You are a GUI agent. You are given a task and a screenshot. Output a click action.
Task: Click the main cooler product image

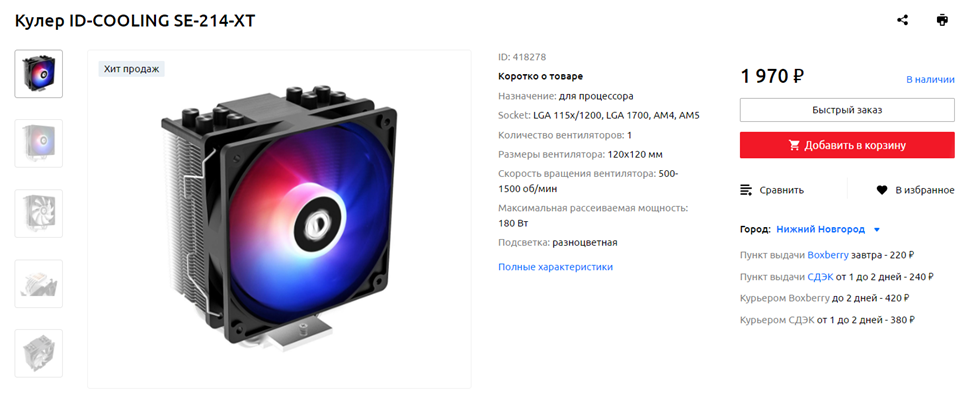pyautogui.click(x=279, y=219)
